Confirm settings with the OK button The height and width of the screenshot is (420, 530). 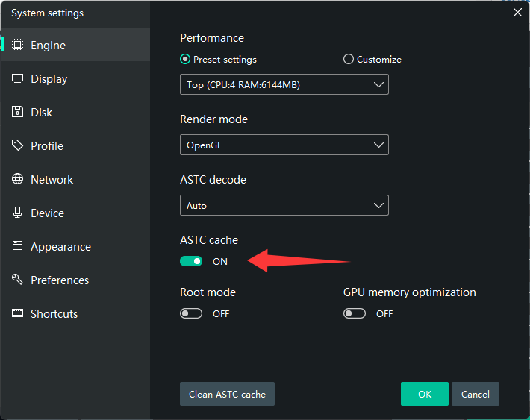click(424, 394)
